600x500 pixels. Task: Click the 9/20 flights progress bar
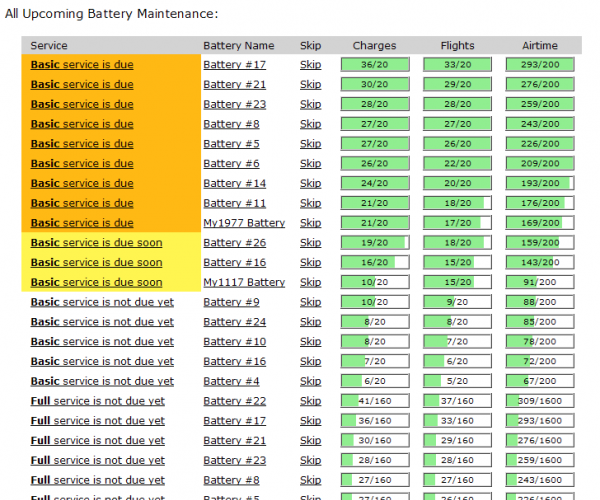457,302
